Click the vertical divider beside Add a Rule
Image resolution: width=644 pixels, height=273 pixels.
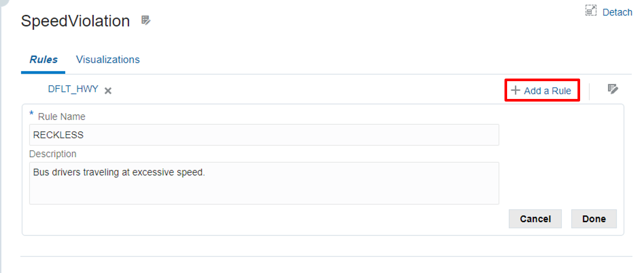[x=589, y=91]
